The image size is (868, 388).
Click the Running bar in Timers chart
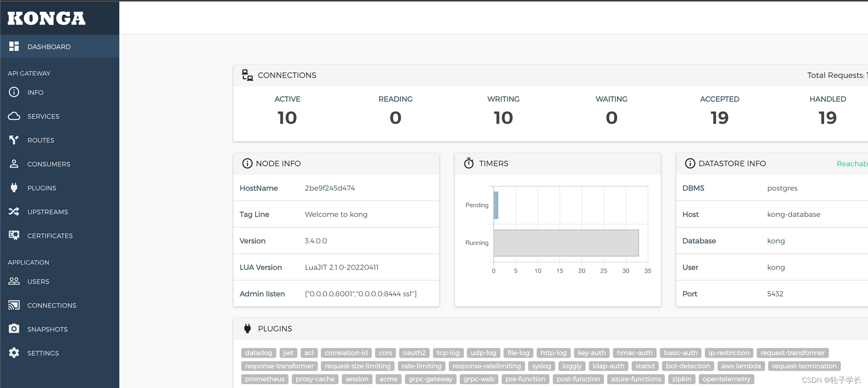tap(566, 243)
